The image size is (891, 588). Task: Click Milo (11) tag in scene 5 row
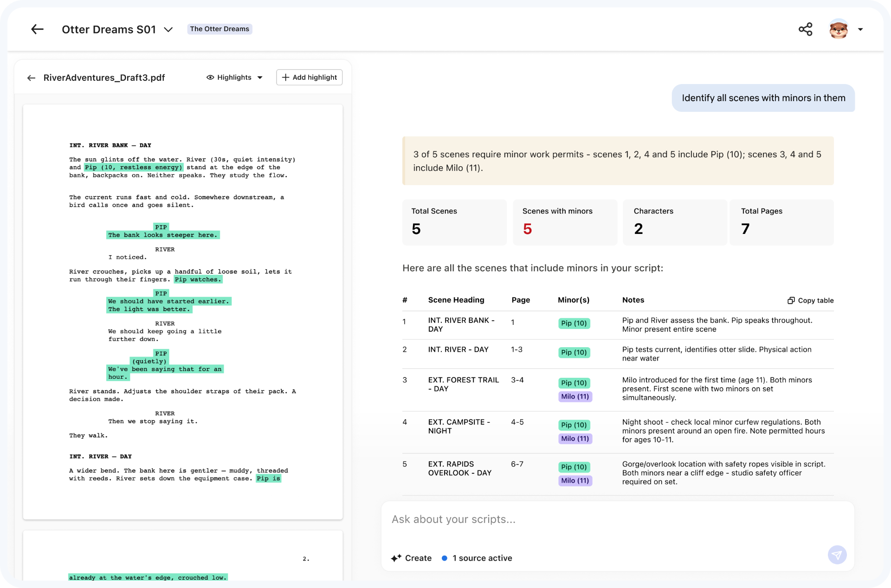coord(575,481)
